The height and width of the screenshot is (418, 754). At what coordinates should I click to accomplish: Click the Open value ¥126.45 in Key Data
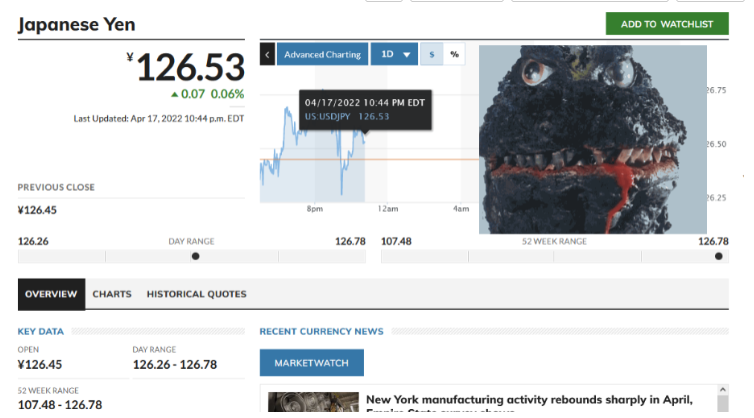[40, 365]
